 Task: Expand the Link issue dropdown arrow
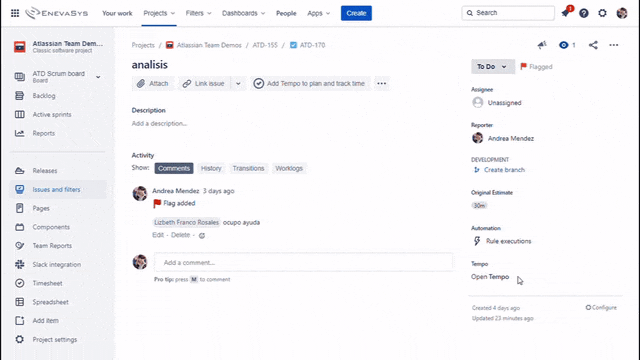pyautogui.click(x=238, y=84)
